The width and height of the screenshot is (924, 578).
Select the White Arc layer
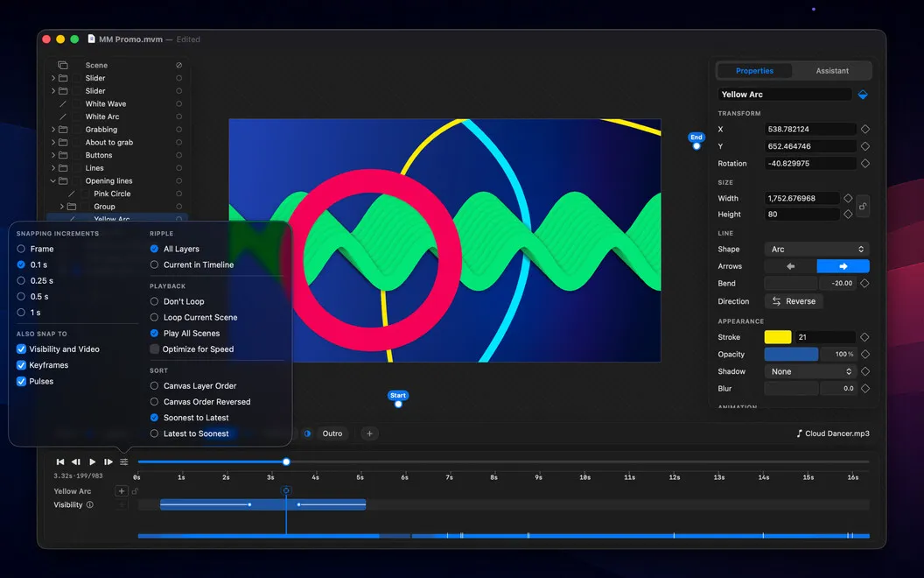tap(102, 116)
